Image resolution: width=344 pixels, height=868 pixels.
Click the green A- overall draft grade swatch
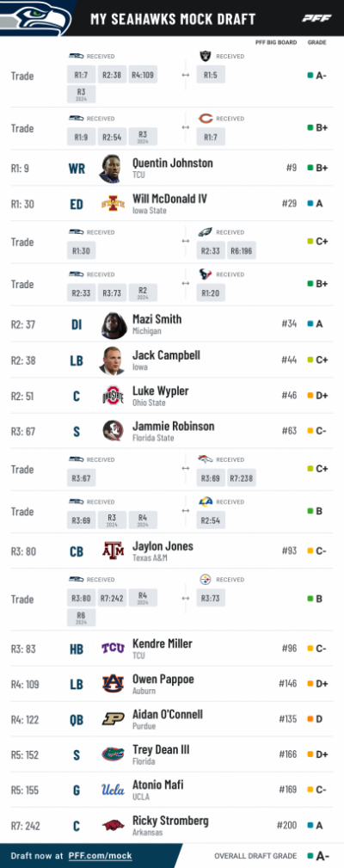click(310, 856)
